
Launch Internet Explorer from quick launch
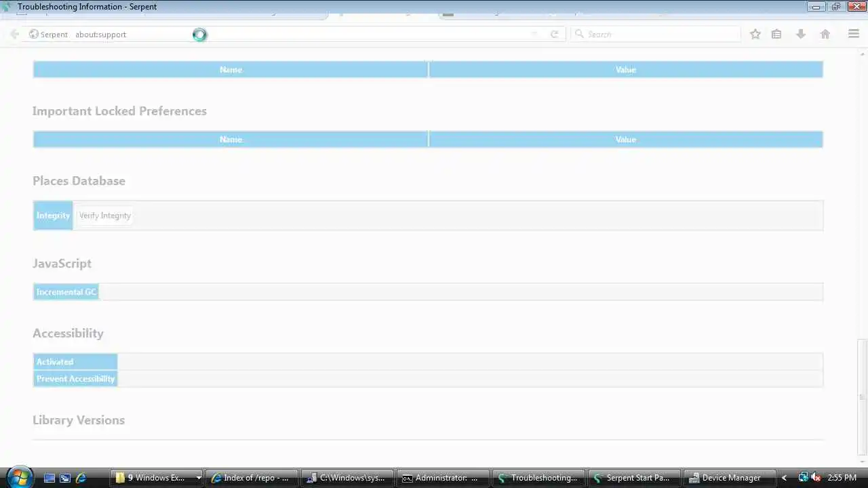[81, 478]
